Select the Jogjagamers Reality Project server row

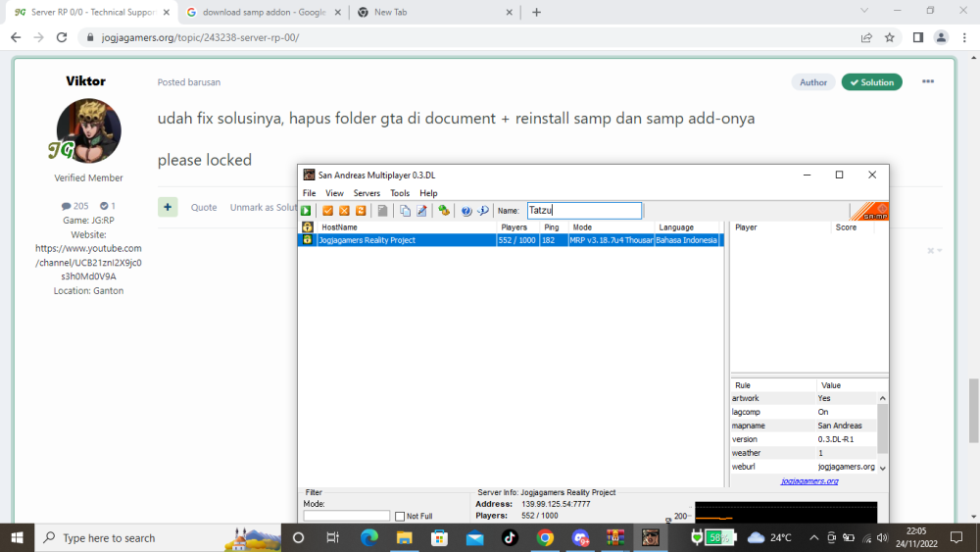click(511, 240)
